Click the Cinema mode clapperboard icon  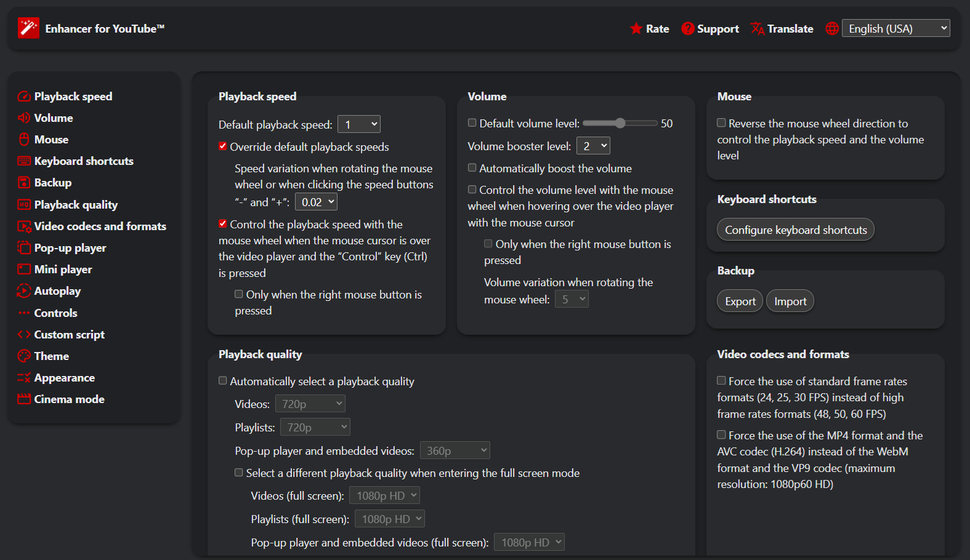click(x=24, y=399)
